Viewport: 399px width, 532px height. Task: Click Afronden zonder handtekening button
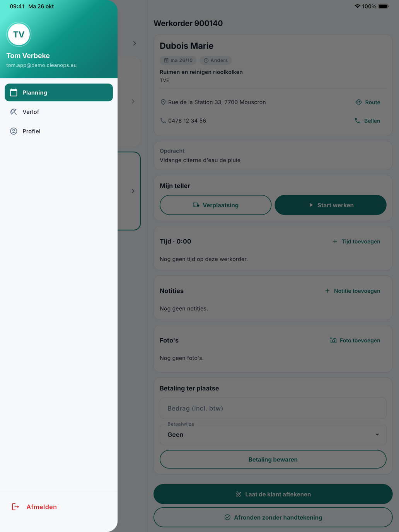273,517
